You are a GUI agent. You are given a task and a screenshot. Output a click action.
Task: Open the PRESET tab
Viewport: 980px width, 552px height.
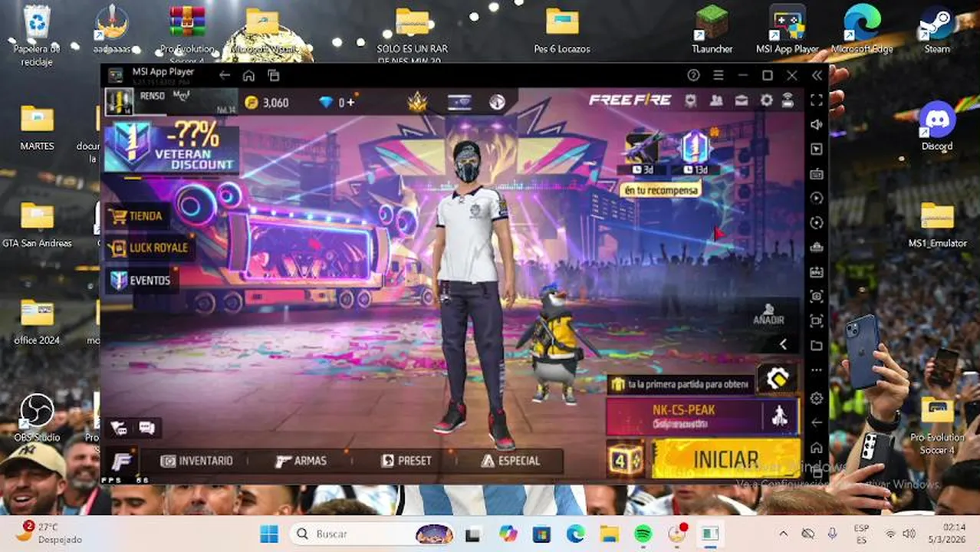click(x=406, y=461)
